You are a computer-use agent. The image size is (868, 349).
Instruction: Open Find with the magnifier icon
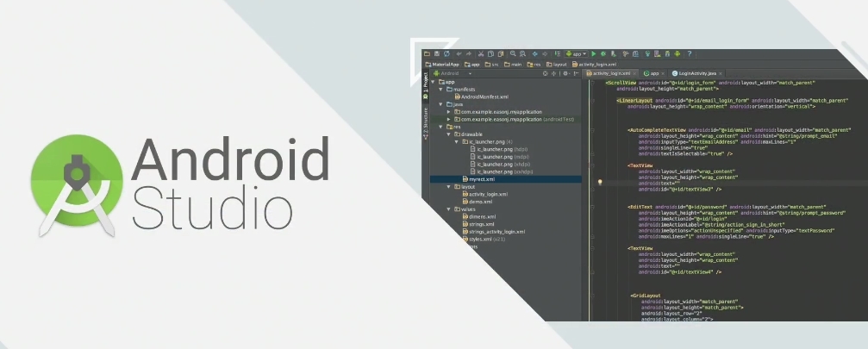pos(513,53)
